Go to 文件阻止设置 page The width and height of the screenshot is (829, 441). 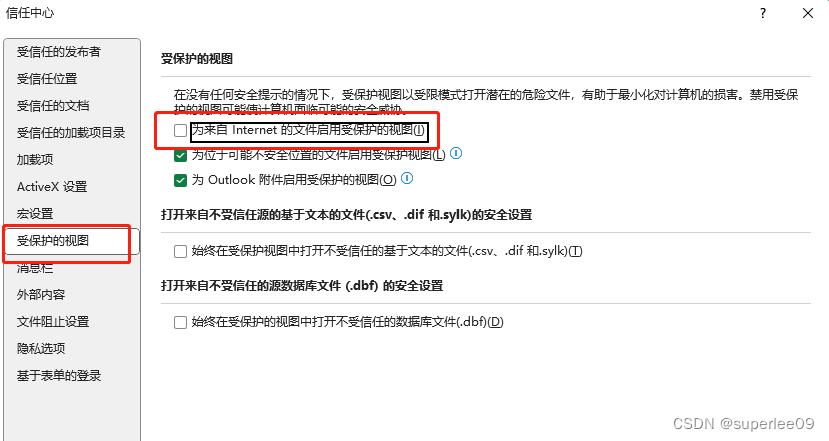pos(53,321)
